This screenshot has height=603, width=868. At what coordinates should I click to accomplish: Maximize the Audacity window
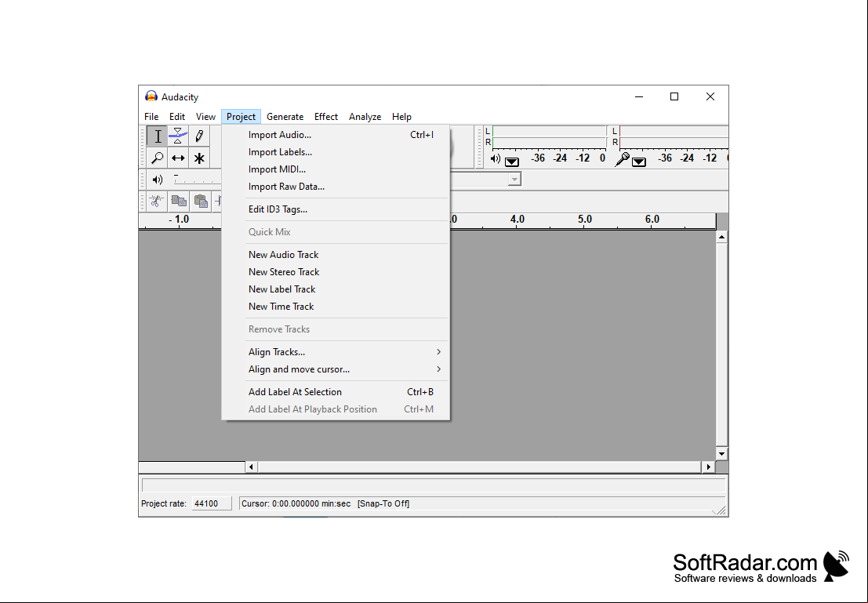pos(674,96)
